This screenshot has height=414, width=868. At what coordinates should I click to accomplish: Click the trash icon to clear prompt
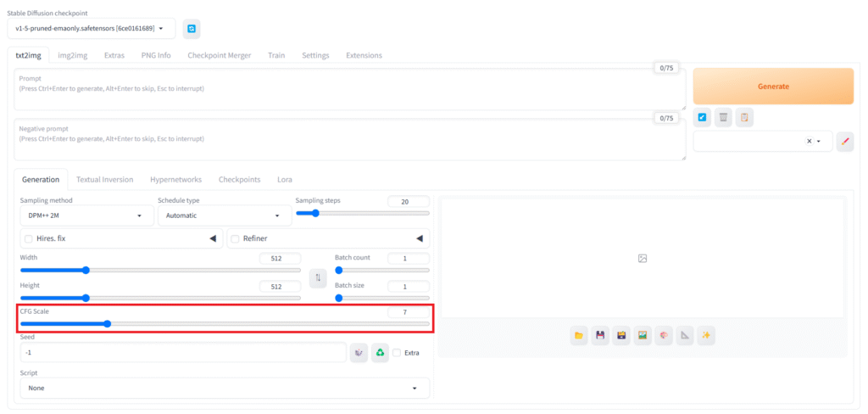723,117
